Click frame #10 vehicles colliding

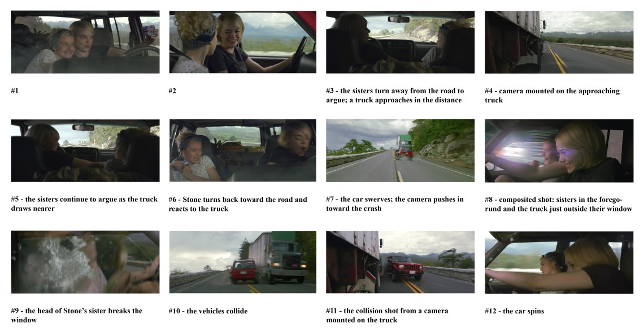point(243,262)
